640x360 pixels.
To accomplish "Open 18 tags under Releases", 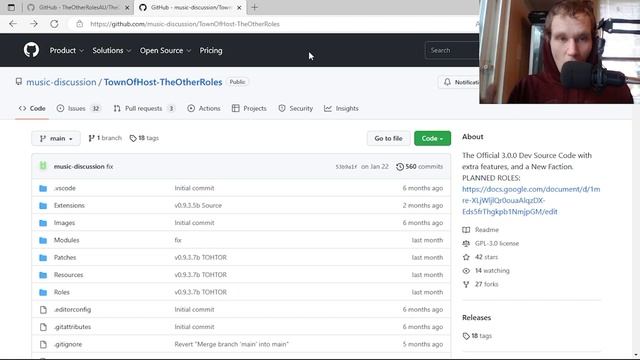I will [x=477, y=336].
